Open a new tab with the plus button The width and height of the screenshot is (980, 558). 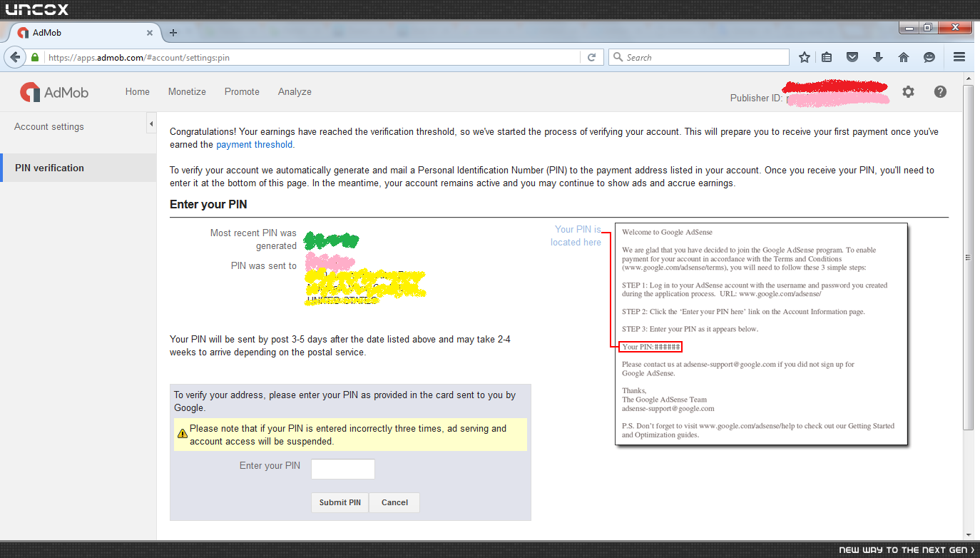(173, 33)
